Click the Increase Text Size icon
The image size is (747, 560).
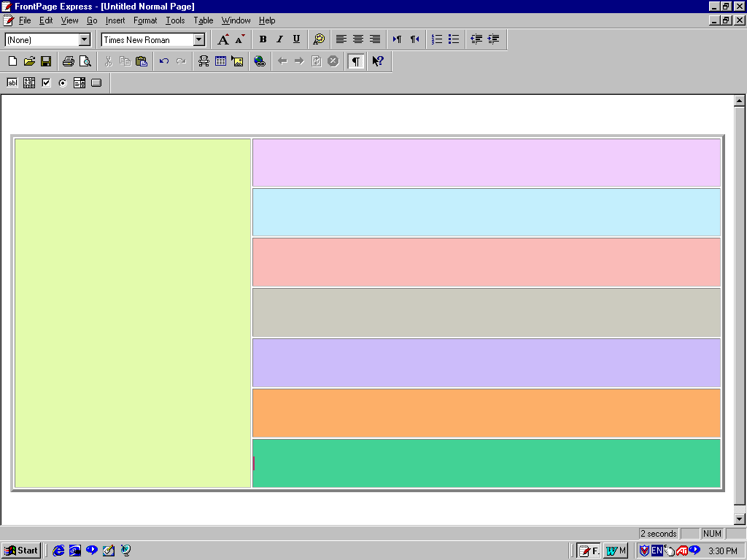(x=223, y=39)
